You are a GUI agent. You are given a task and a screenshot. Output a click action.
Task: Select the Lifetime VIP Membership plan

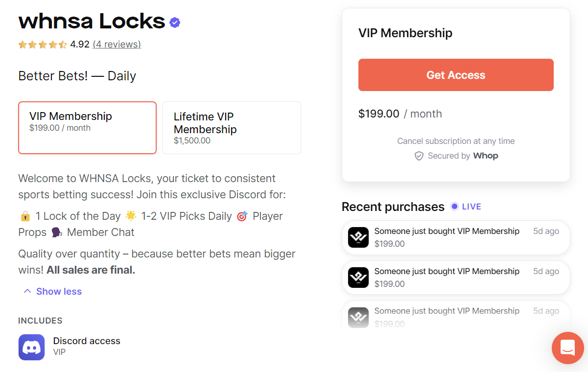[231, 128]
